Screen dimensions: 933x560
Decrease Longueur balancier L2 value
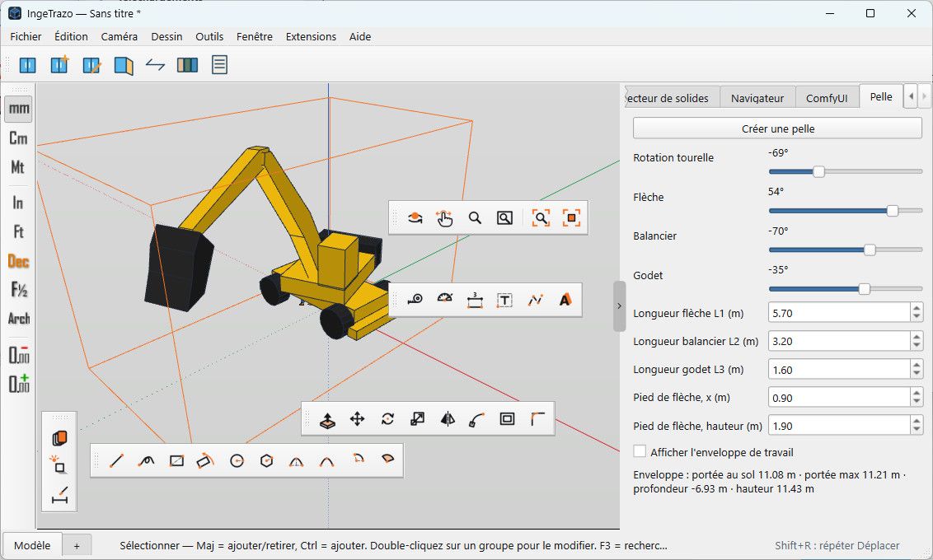(x=917, y=346)
